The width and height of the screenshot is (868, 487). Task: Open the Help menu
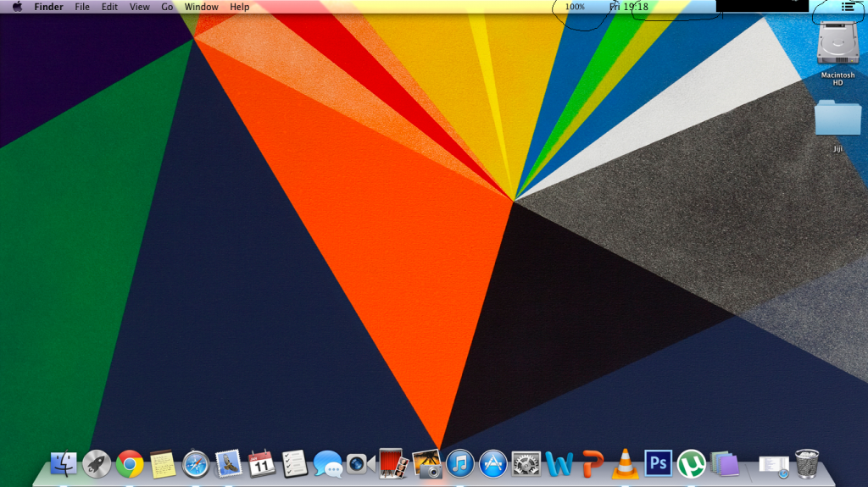click(240, 7)
